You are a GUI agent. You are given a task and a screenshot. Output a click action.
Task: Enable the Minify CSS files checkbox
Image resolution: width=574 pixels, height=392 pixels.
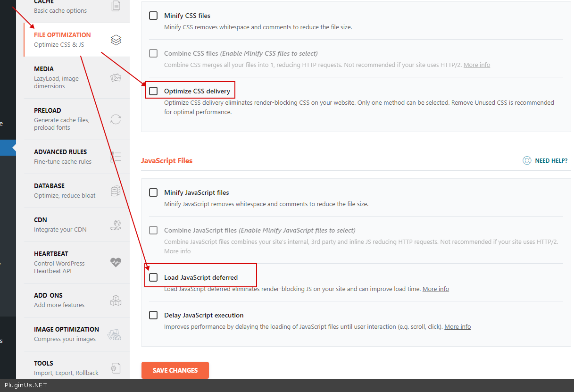coord(153,16)
